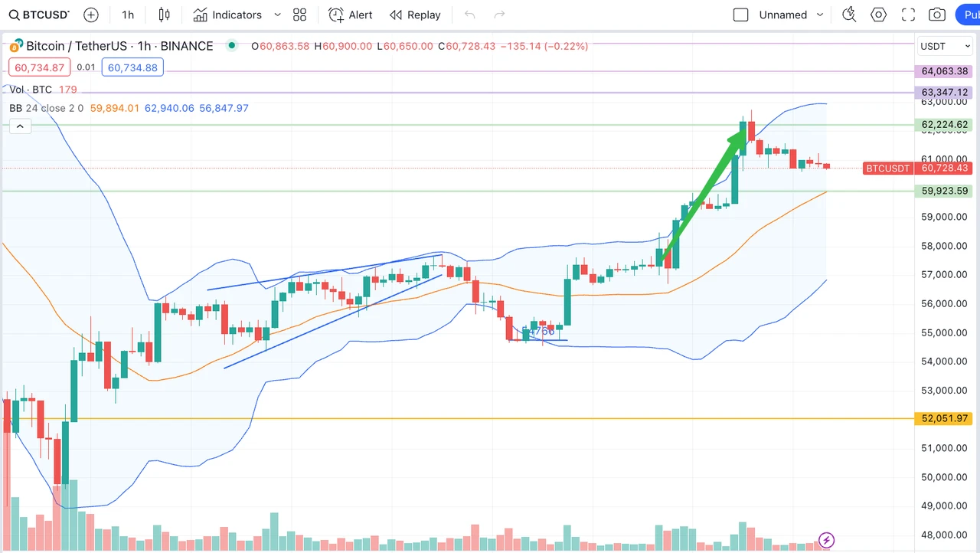The height and width of the screenshot is (553, 980).
Task: Open the Unnamed layout dropdown
Action: click(784, 15)
